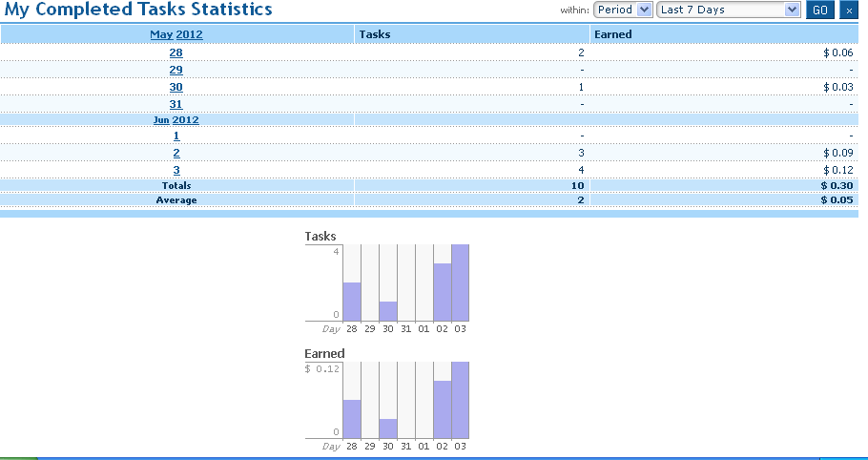This screenshot has width=868, height=460.
Task: Click the Average row label
Action: tap(176, 199)
